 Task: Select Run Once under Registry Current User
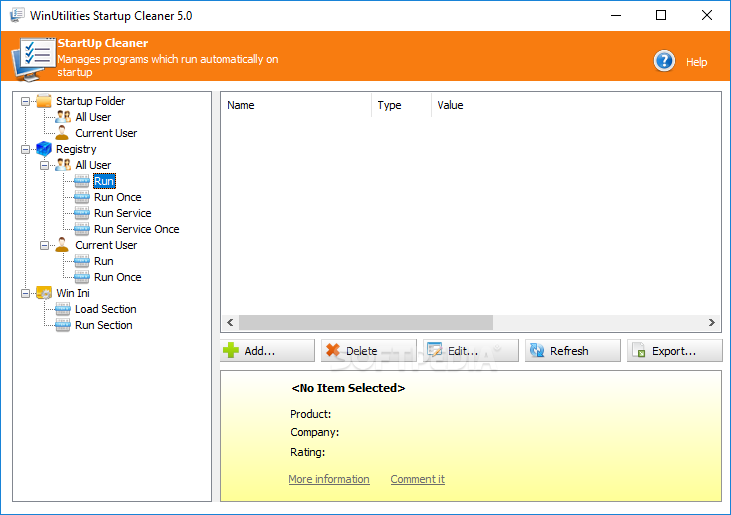coord(117,277)
